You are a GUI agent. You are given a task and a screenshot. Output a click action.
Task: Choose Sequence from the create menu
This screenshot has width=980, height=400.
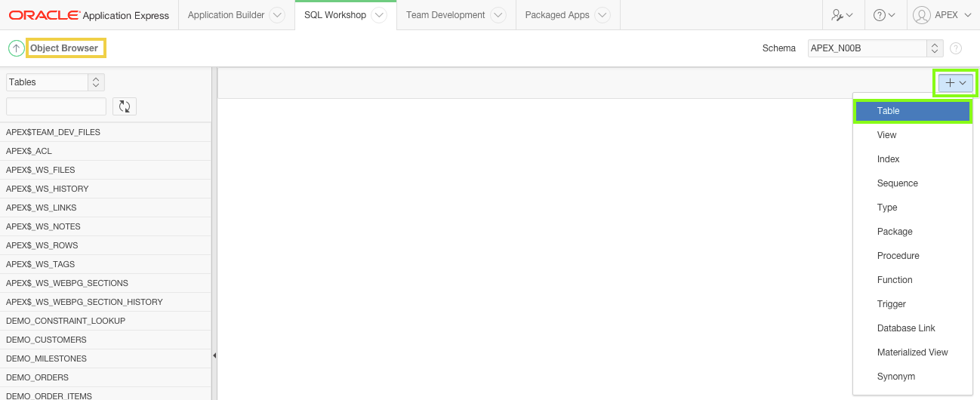[x=912, y=183]
